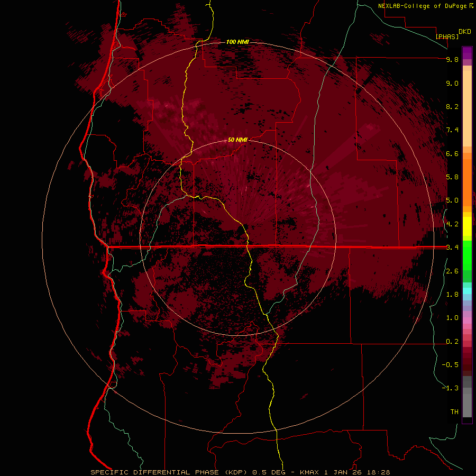476x476 pixels.
Task: Click the 1.8 value on the scale
Action: [452, 295]
